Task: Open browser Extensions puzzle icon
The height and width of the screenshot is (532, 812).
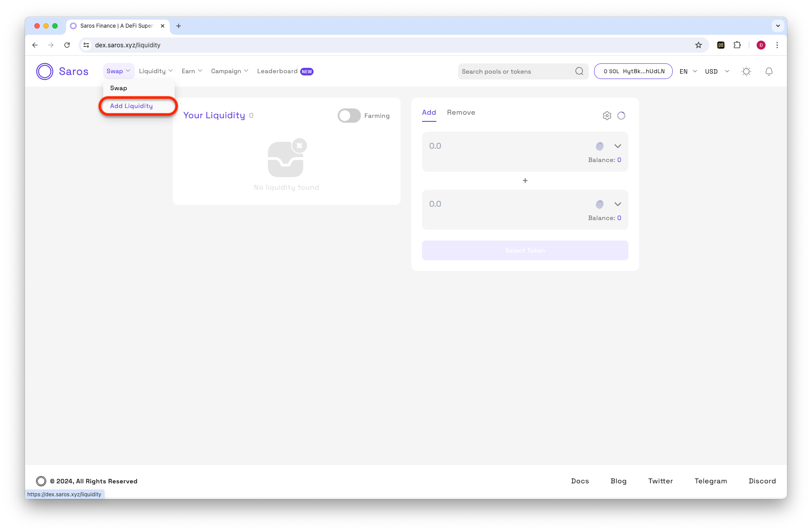Action: [x=737, y=45]
